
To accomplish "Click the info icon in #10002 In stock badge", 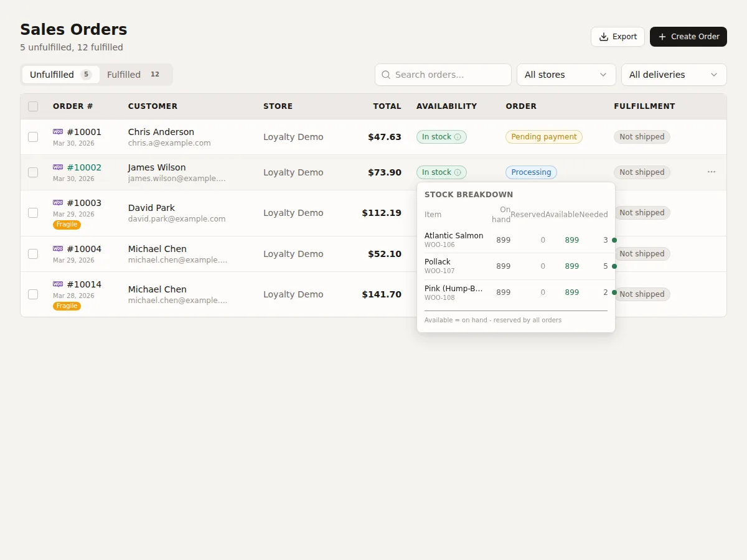I will point(458,172).
